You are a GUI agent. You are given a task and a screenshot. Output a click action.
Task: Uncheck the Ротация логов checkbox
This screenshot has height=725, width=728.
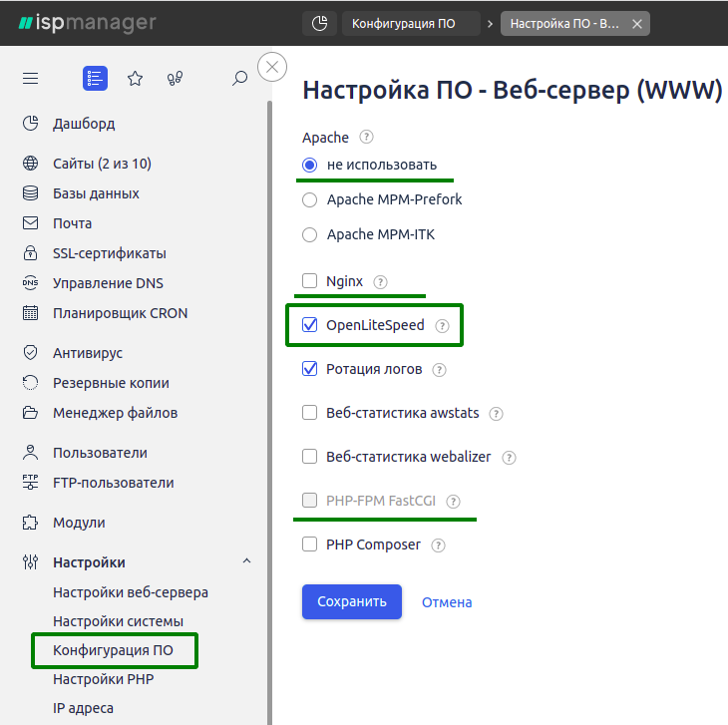[310, 369]
